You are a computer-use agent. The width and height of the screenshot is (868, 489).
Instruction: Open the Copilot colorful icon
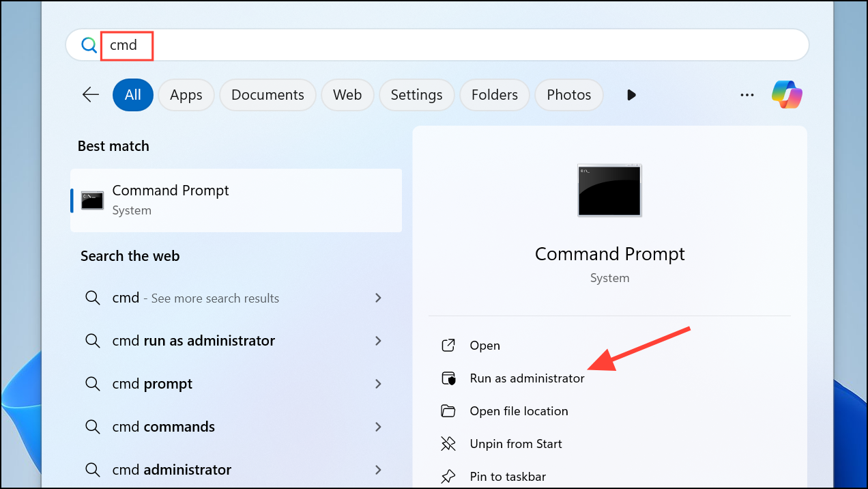pos(787,95)
